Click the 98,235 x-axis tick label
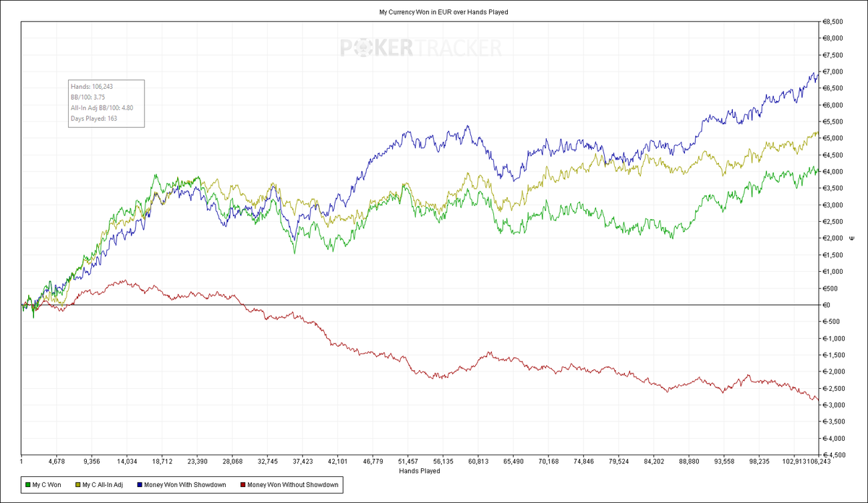Image resolution: width=868 pixels, height=503 pixels. pos(759,460)
